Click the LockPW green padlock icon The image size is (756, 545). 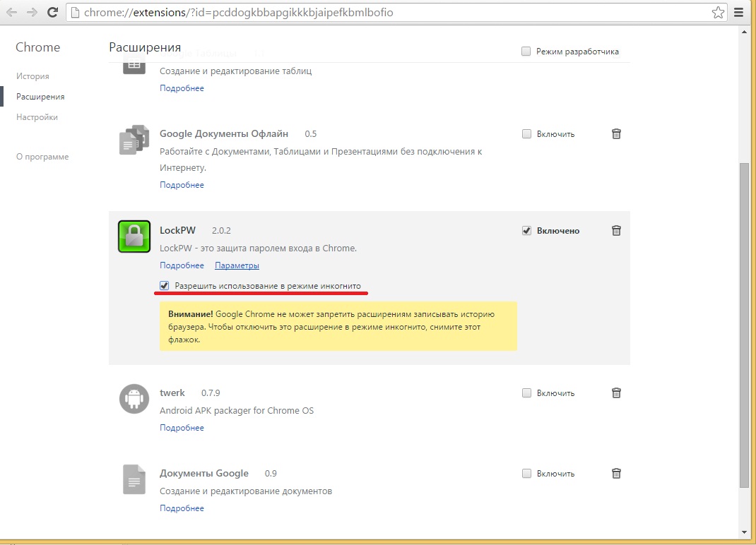pyautogui.click(x=134, y=236)
